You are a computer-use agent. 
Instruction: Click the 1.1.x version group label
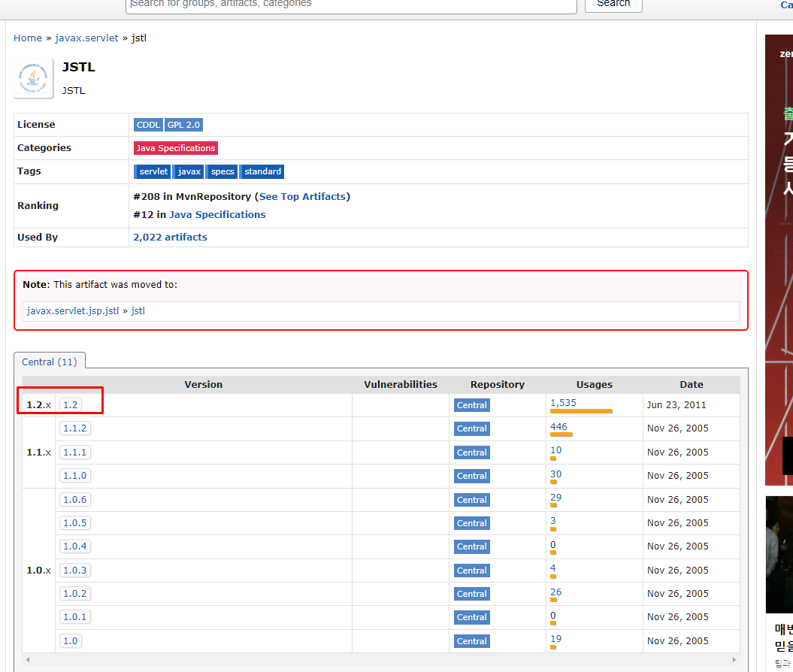click(38, 452)
